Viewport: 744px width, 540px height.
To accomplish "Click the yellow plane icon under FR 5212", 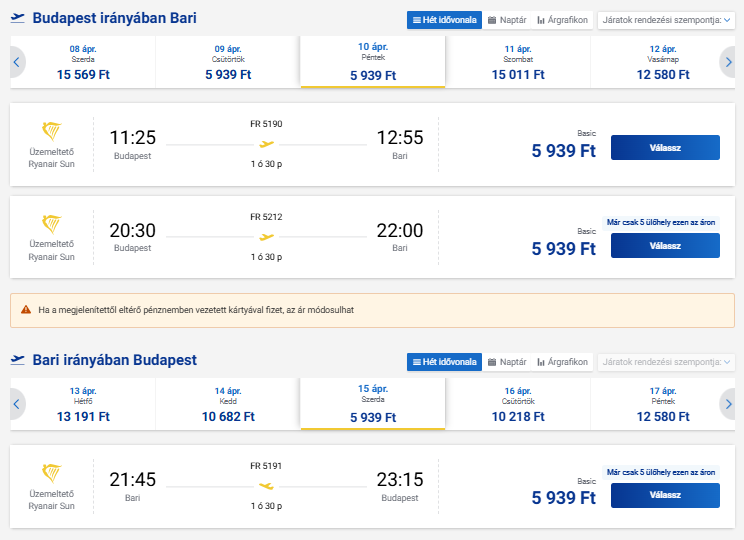I will [x=266, y=237].
